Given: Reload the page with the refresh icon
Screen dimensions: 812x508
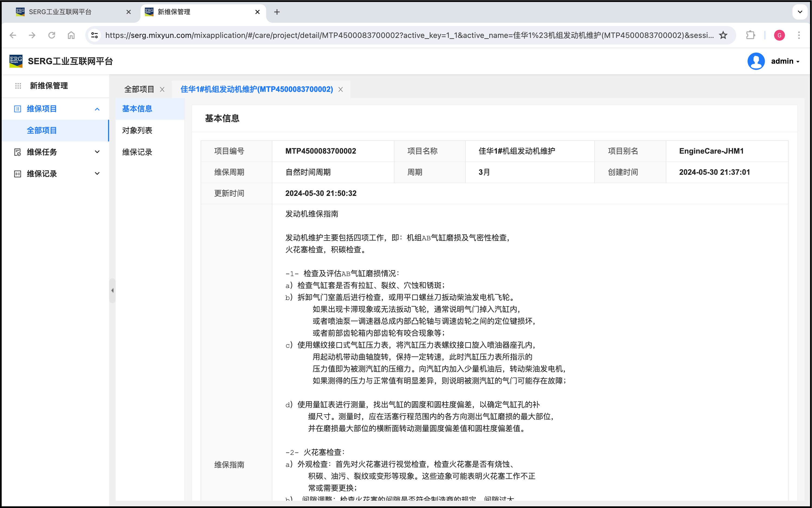Looking at the screenshot, I should coord(52,35).
